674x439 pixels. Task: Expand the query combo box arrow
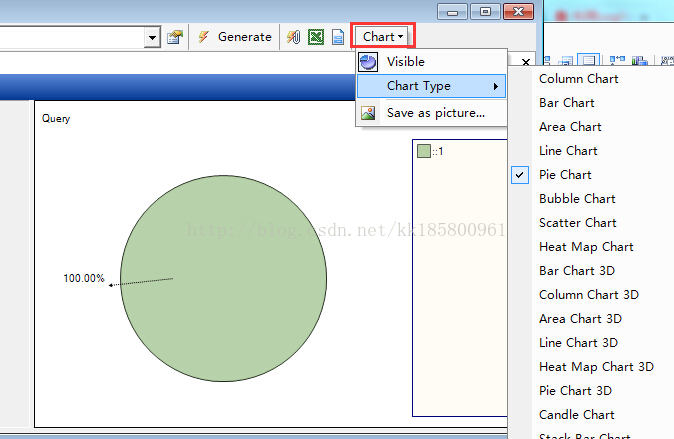tap(152, 37)
